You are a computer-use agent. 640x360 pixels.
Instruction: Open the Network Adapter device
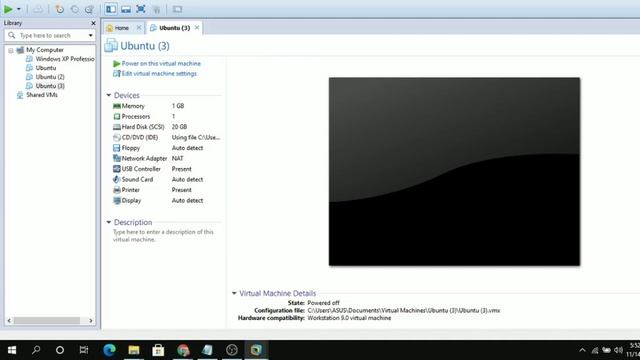click(x=144, y=158)
